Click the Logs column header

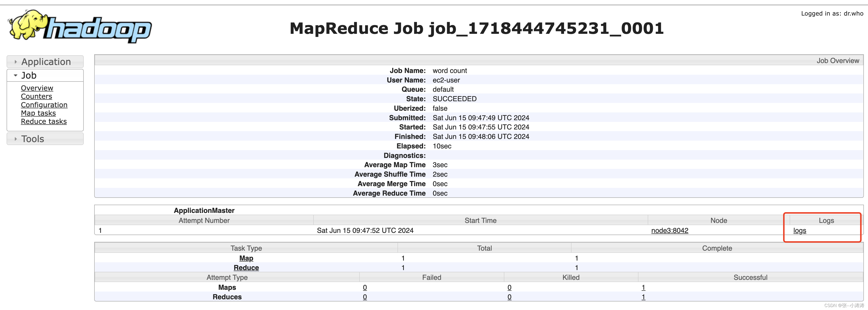(x=826, y=220)
